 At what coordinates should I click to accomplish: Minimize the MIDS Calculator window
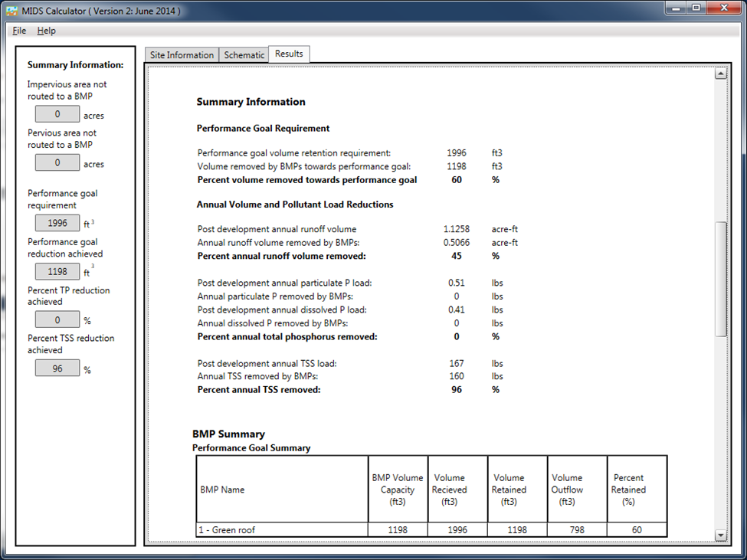click(x=674, y=8)
